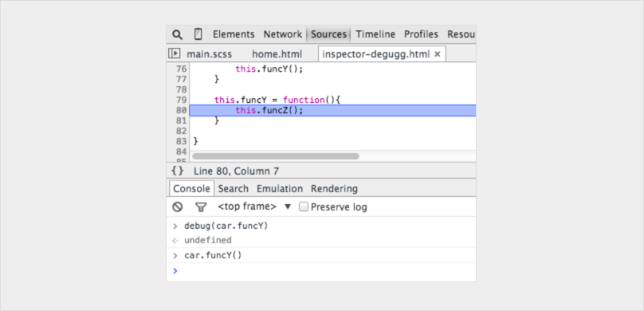The width and height of the screenshot is (644, 311).
Task: Select the top frame context selector
Action: coord(247,207)
